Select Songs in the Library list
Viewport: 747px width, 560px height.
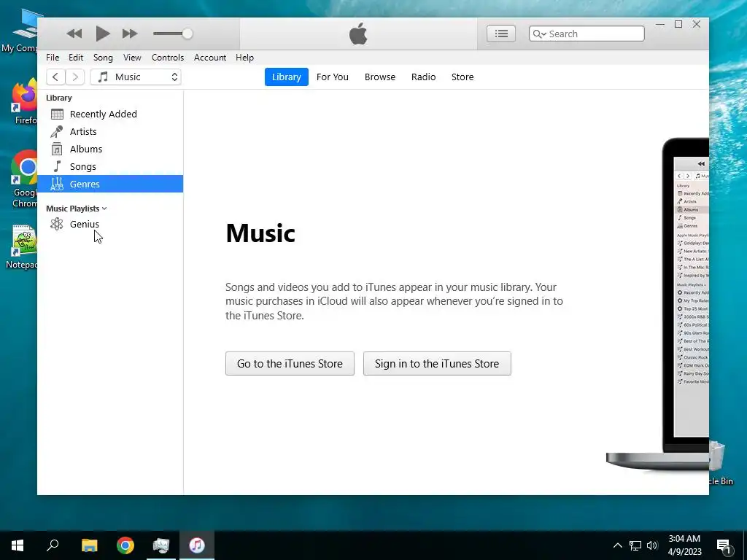point(110,166)
